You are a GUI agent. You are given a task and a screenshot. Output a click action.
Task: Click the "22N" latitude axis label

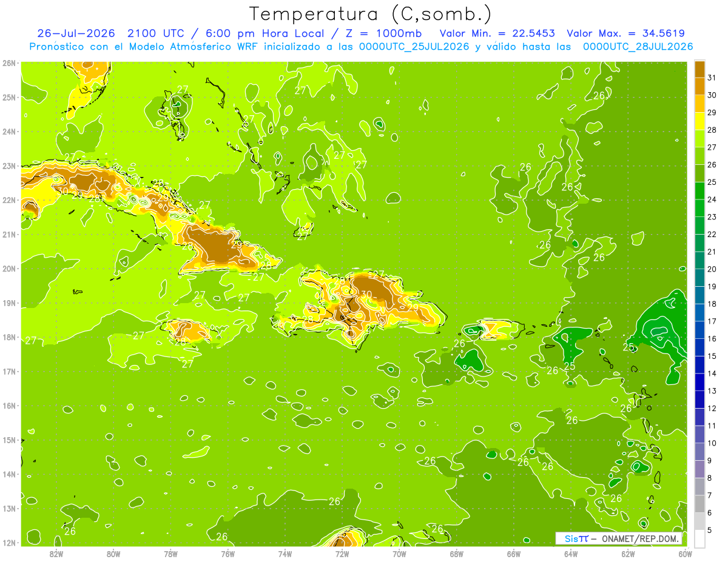tap(9, 200)
